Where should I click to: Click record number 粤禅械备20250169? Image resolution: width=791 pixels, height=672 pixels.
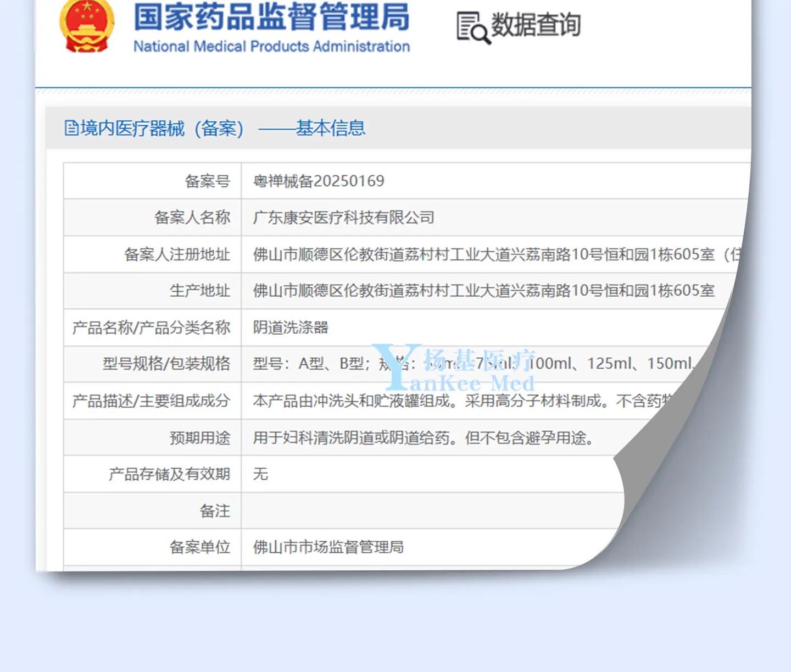pyautogui.click(x=319, y=181)
